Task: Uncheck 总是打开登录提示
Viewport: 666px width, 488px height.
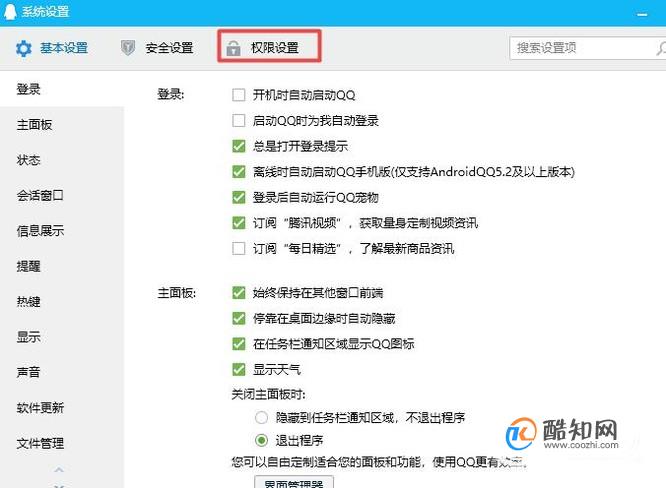Action: (x=239, y=146)
